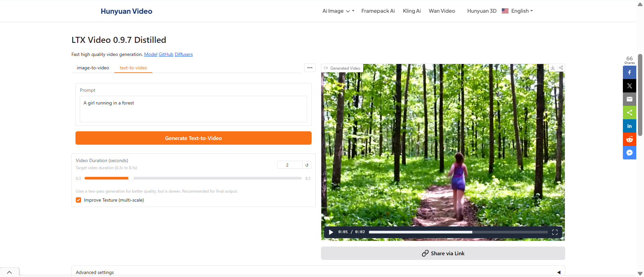Image resolution: width=644 pixels, height=277 pixels.
Task: Navigate to Hunyuan 3D
Action: click(x=482, y=11)
